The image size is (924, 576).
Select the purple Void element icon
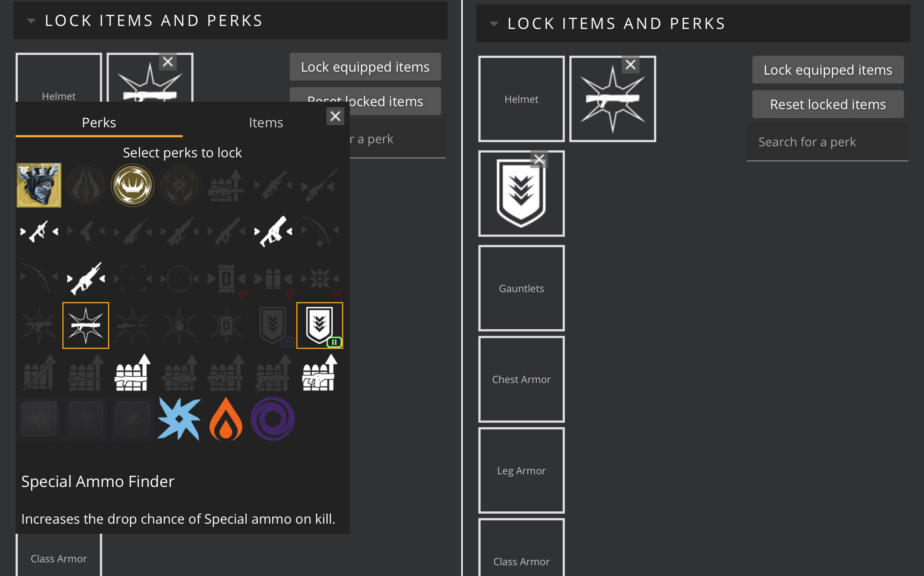273,419
